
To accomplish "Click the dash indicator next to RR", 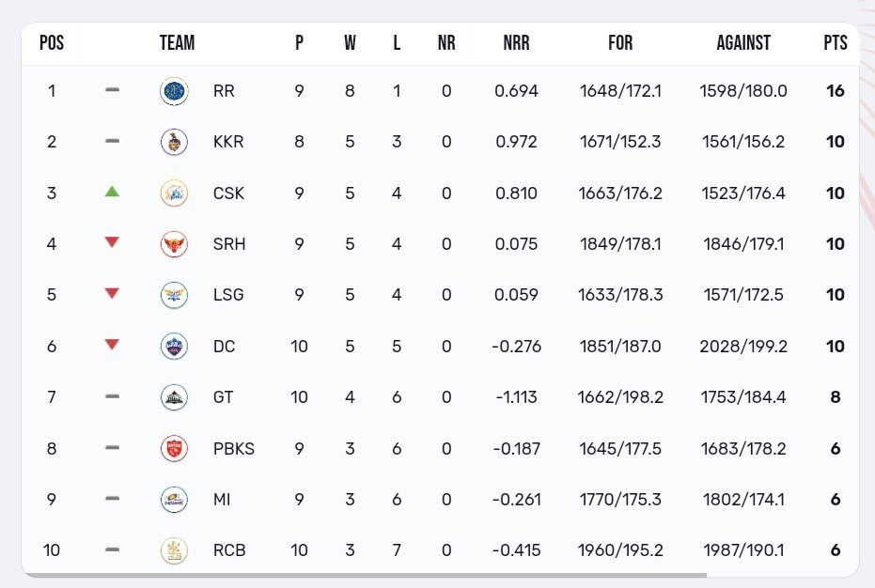I will click(x=112, y=90).
